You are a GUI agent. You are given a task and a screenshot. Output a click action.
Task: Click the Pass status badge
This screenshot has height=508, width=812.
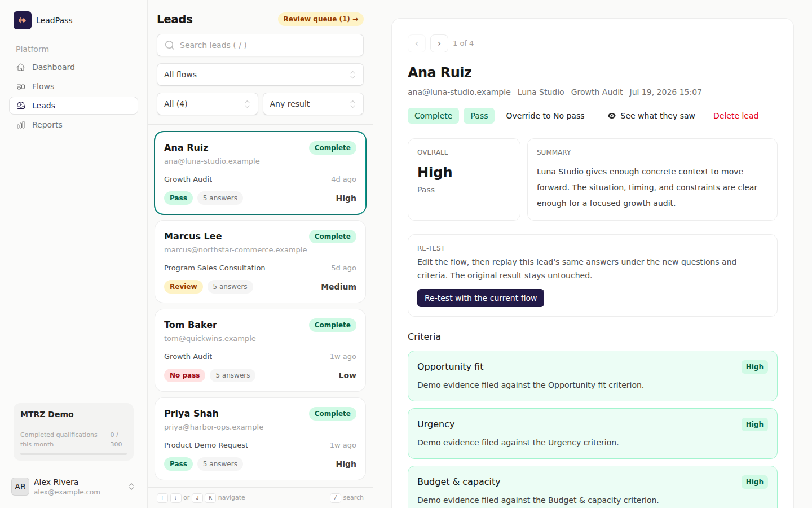(x=479, y=116)
